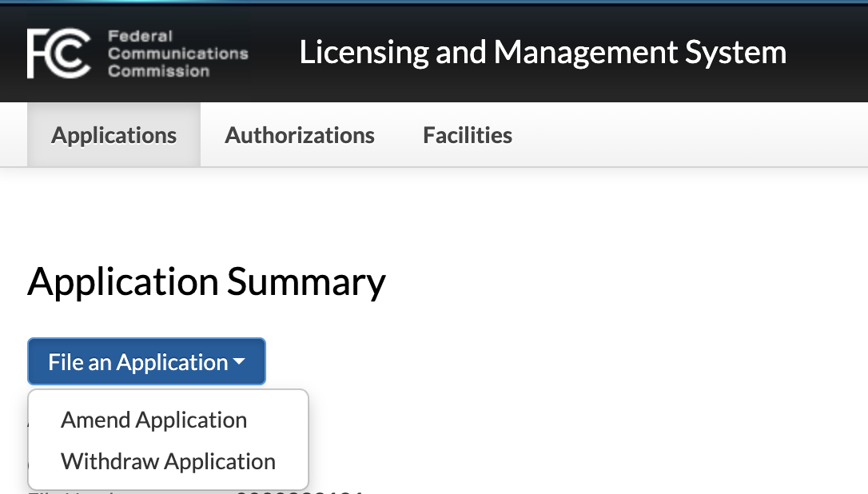Click the caret on File an Application button
Viewport: 868px width, 494px height.
240,361
